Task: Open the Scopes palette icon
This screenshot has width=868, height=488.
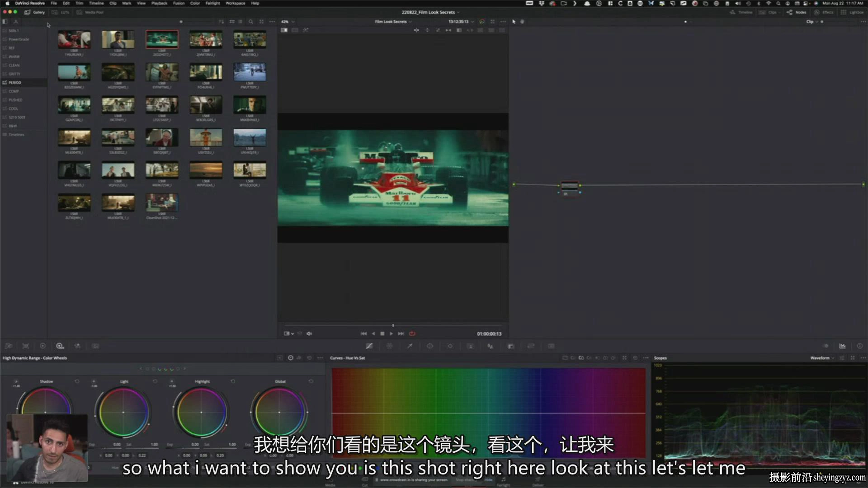Action: pyautogui.click(x=842, y=346)
